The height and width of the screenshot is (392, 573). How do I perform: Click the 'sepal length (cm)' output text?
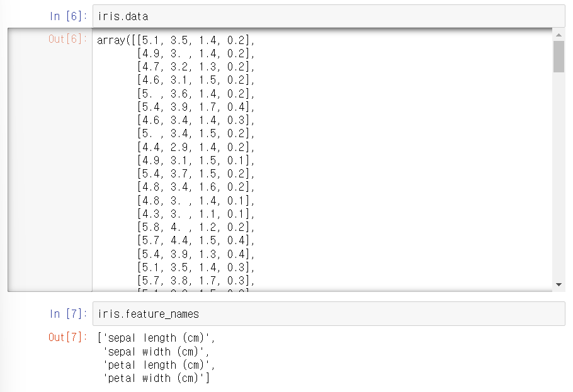(157, 338)
